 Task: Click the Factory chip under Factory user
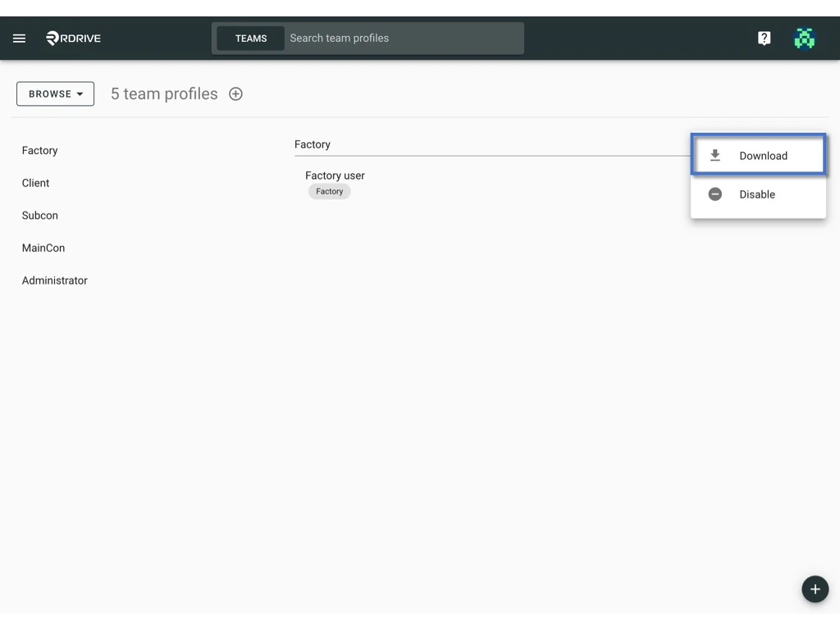[x=329, y=191]
